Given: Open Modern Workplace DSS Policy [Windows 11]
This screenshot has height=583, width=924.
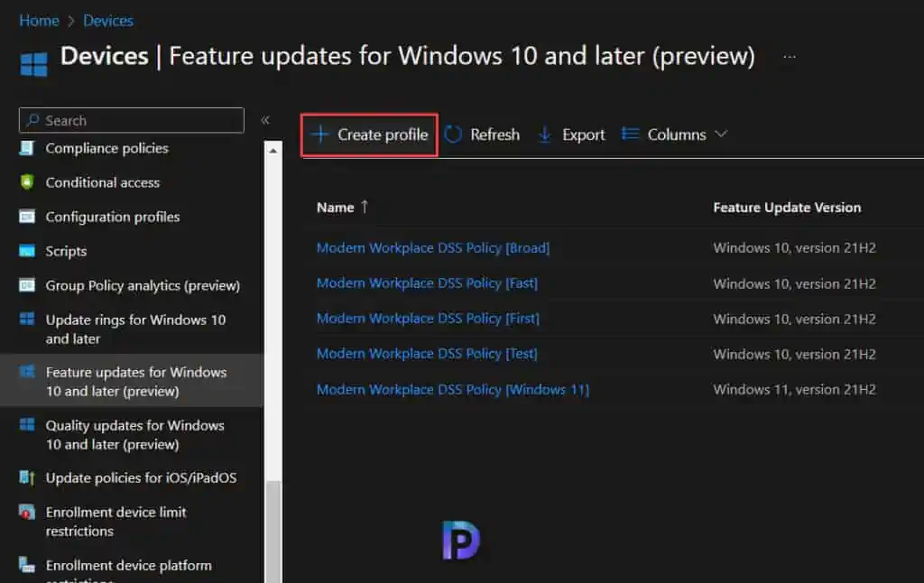Looking at the screenshot, I should [x=453, y=389].
